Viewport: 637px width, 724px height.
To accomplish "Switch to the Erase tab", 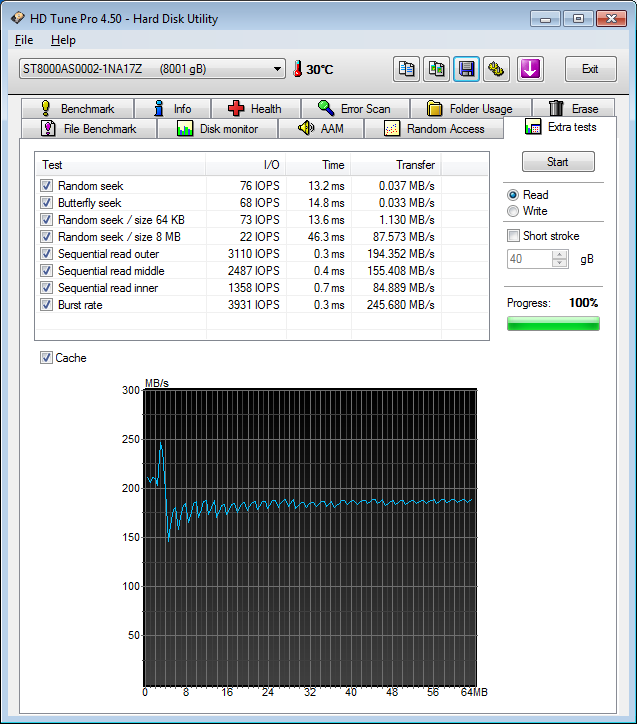I will pyautogui.click(x=574, y=109).
